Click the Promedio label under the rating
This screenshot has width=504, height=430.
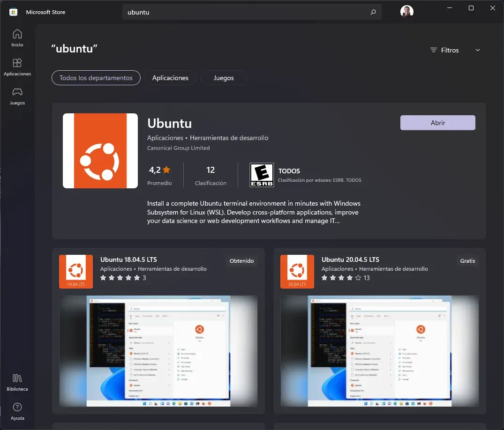159,183
